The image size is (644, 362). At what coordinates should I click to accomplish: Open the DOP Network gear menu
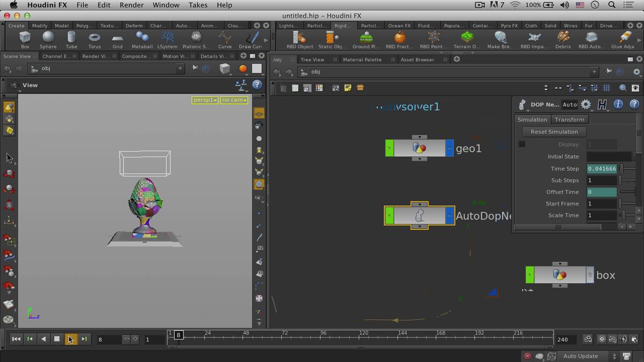click(586, 104)
